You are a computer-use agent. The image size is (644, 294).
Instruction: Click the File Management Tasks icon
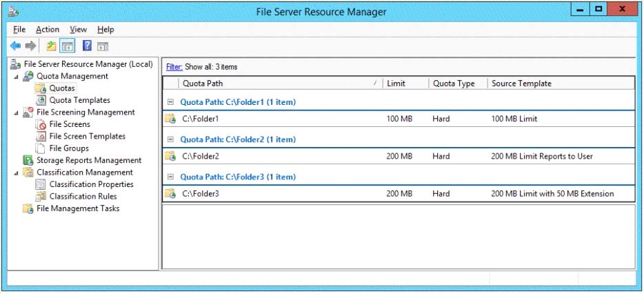tap(28, 208)
